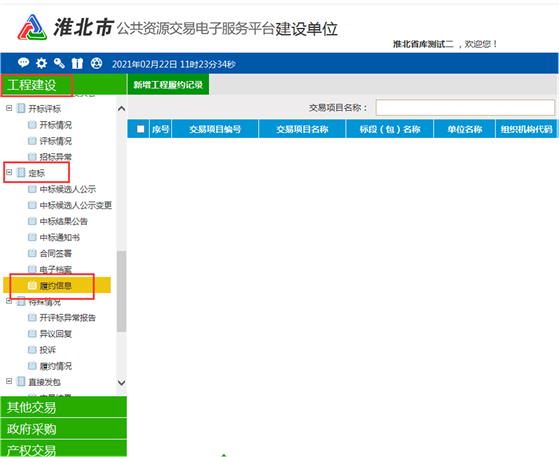Click the key password icon
Viewport: 559px width, 457px height.
[x=59, y=63]
